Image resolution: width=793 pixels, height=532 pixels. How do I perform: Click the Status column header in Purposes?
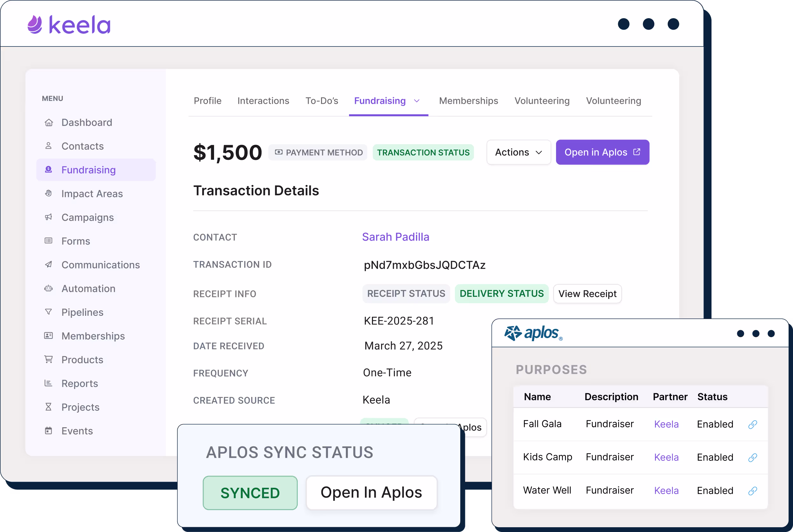pyautogui.click(x=712, y=397)
